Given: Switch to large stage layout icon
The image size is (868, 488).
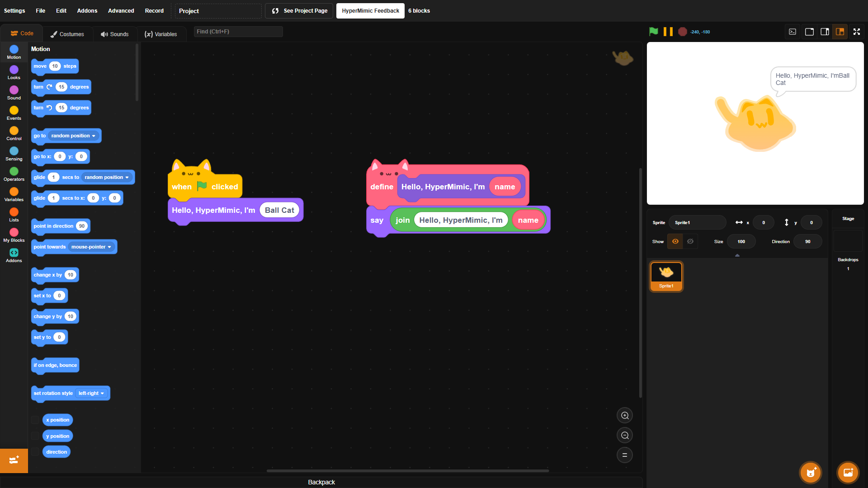Looking at the screenshot, I should pos(825,32).
